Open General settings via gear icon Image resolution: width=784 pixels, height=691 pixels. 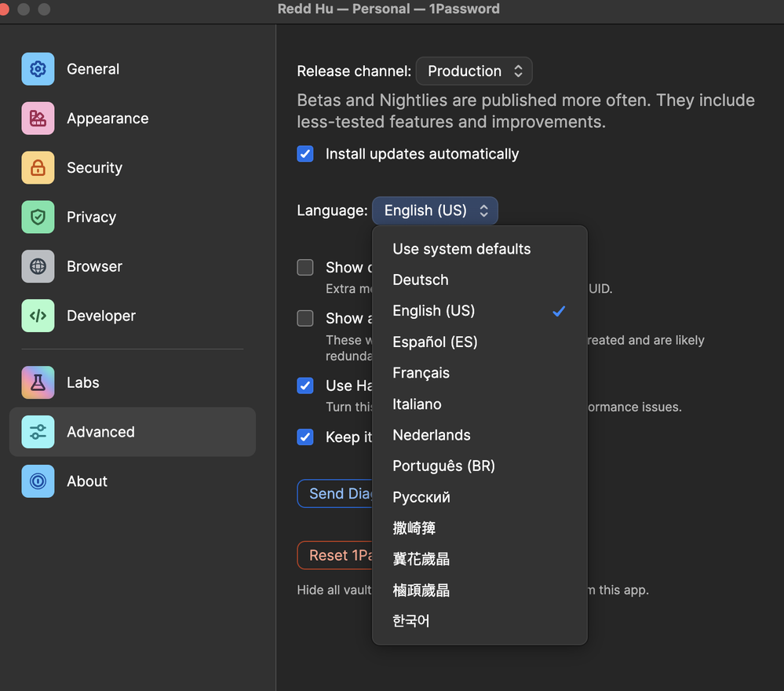point(38,69)
